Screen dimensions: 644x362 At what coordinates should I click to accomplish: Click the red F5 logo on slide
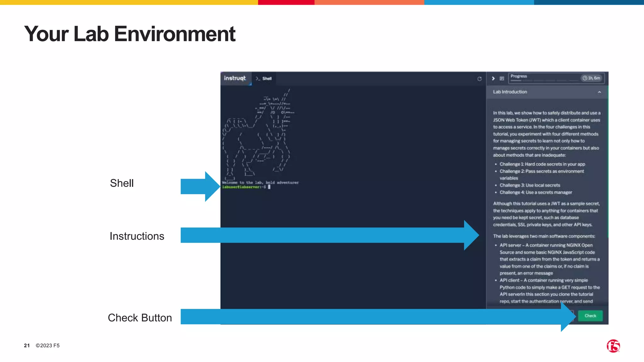click(613, 346)
